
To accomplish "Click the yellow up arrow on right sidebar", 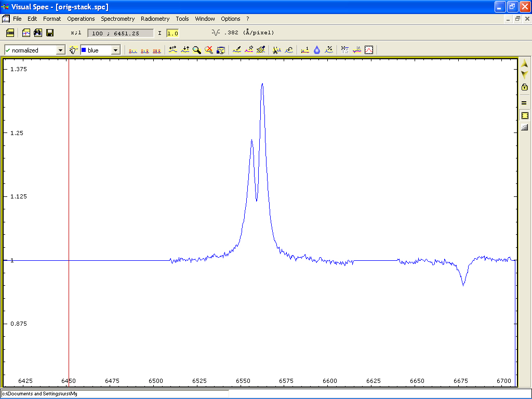I will (x=524, y=63).
